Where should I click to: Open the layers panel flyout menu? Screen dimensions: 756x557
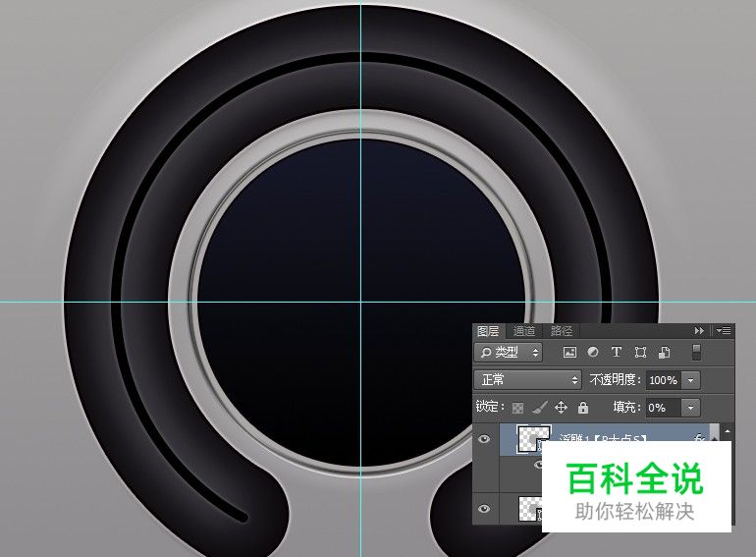pyautogui.click(x=724, y=331)
